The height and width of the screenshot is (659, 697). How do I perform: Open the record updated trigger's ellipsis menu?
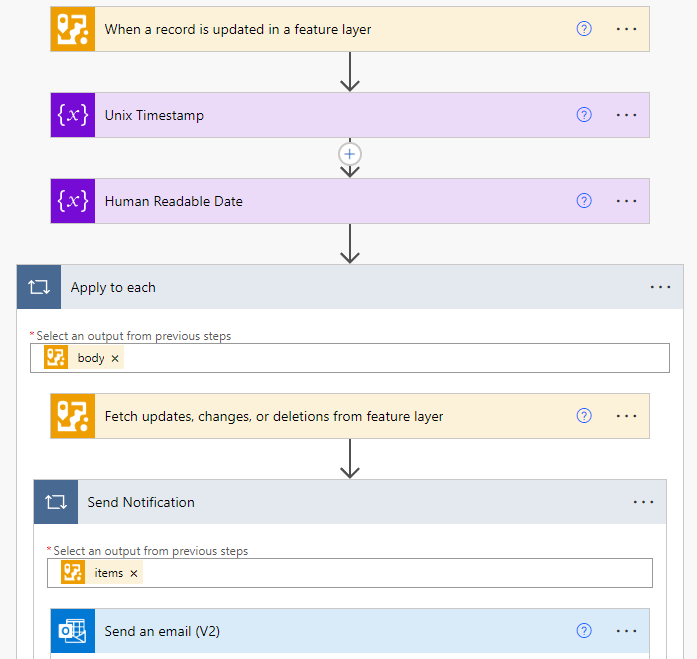click(x=627, y=29)
